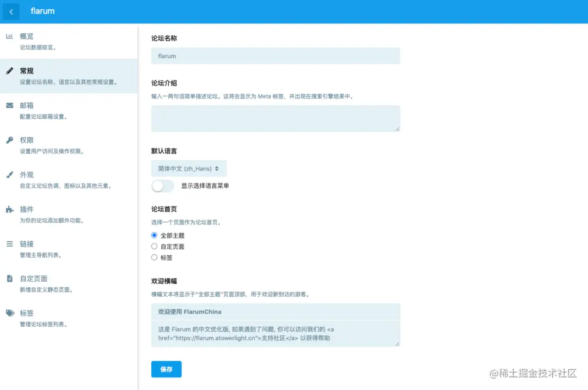
Task: Click the 常规 pencil icon
Action: click(x=10, y=71)
